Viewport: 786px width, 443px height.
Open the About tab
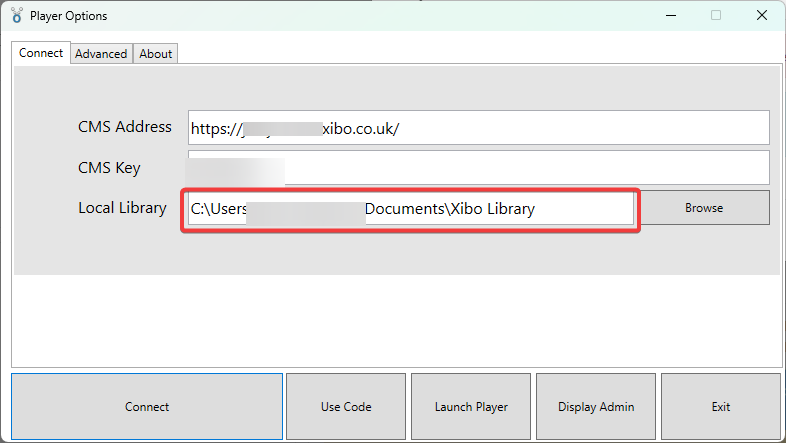(x=156, y=54)
